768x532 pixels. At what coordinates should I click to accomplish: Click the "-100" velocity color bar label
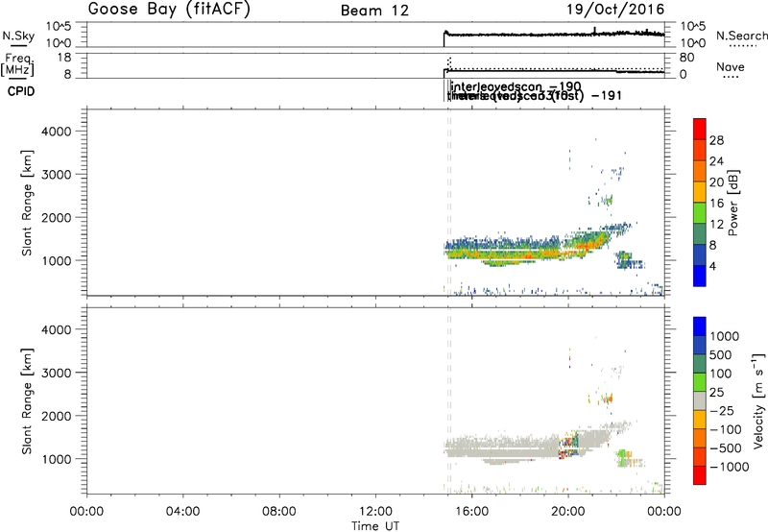pyautogui.click(x=725, y=429)
